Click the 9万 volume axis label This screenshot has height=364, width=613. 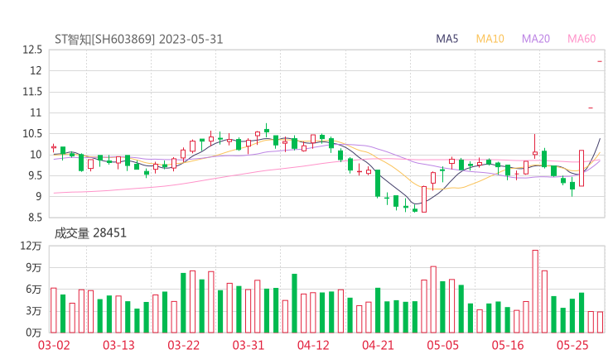click(34, 267)
